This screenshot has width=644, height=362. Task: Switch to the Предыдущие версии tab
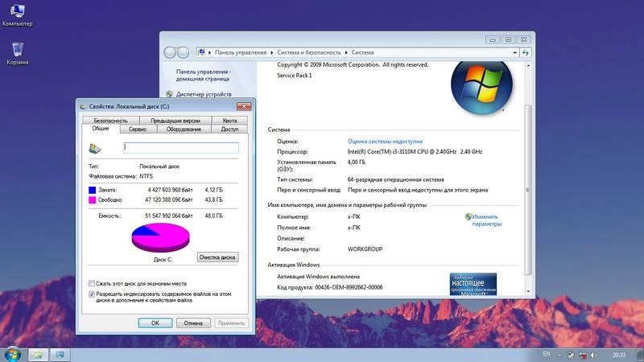click(175, 121)
